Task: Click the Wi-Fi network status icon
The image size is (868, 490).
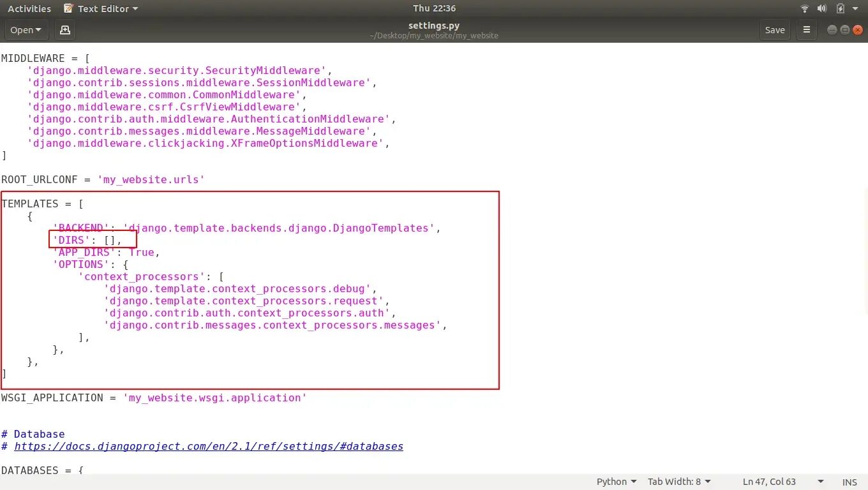Action: pos(805,8)
